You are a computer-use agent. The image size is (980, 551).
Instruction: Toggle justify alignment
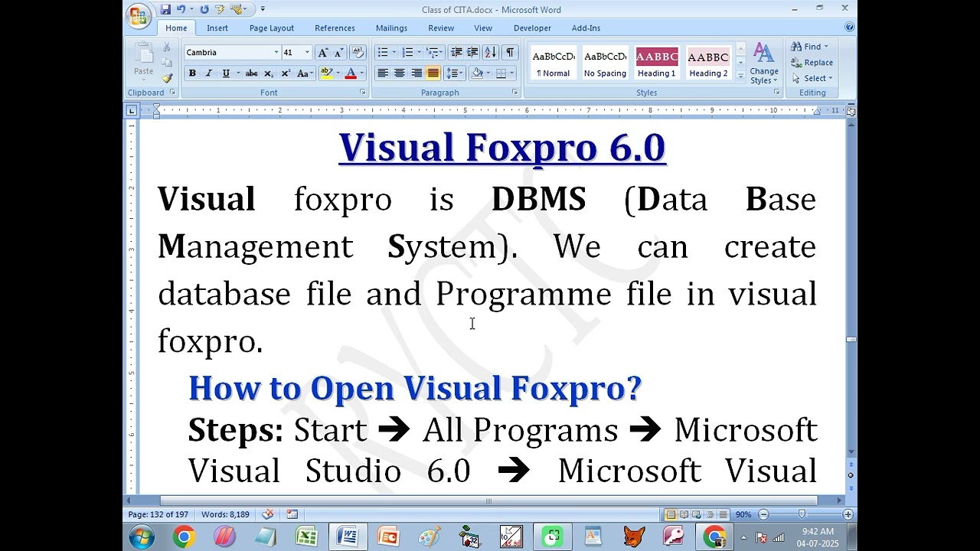pyautogui.click(x=433, y=73)
